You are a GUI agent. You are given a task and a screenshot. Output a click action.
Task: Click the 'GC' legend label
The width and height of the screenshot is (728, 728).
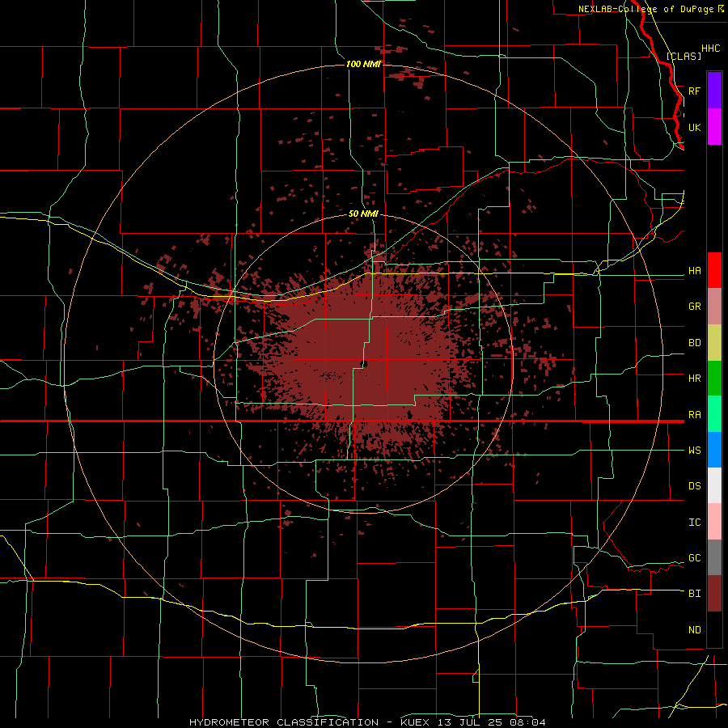click(x=694, y=558)
